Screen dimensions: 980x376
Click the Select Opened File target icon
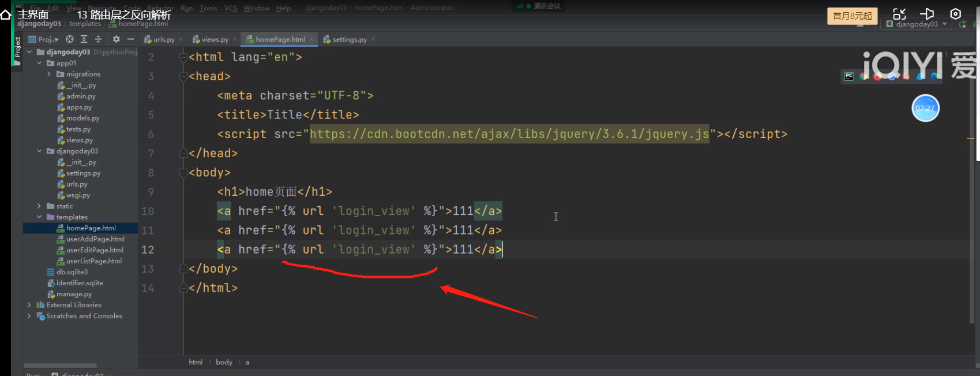pyautogui.click(x=70, y=39)
